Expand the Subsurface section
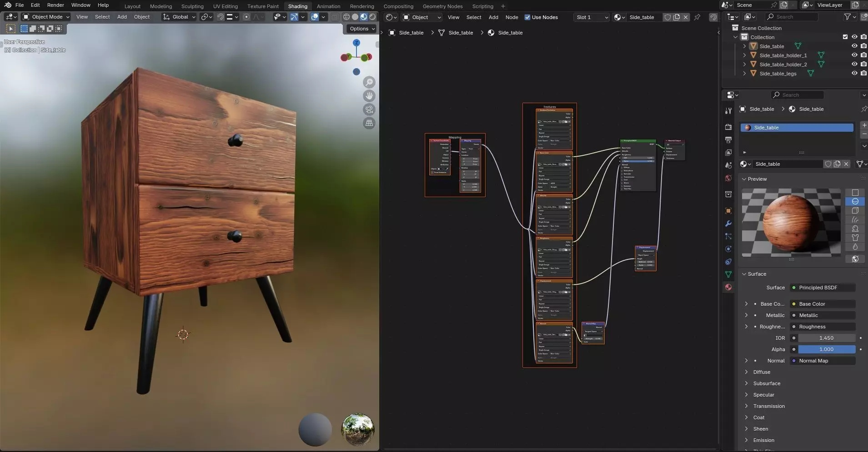 tap(767, 383)
